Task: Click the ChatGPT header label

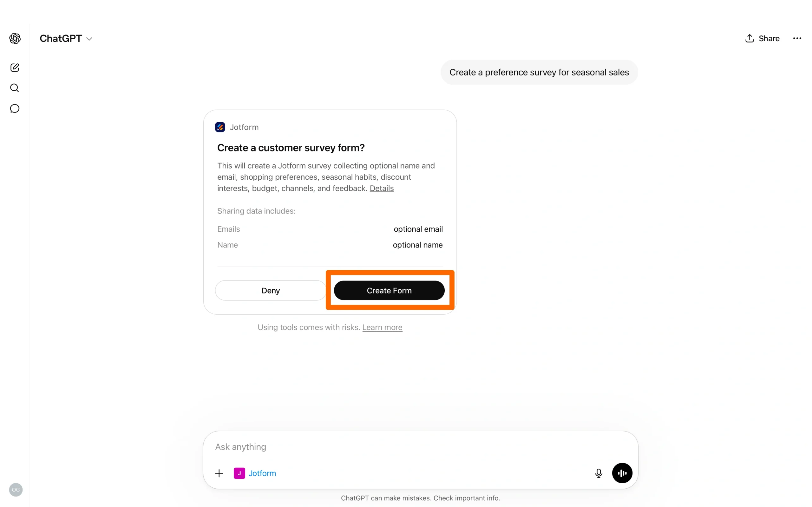Action: (x=61, y=38)
